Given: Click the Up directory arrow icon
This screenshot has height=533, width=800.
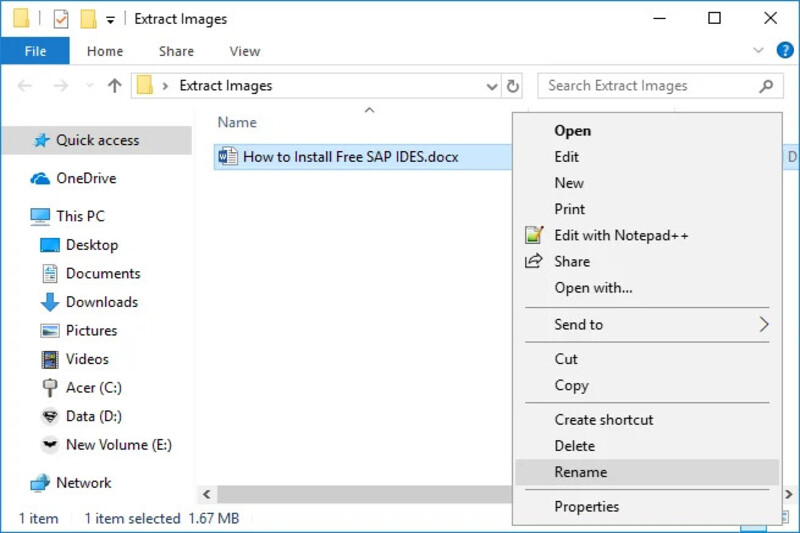Looking at the screenshot, I should [114, 86].
